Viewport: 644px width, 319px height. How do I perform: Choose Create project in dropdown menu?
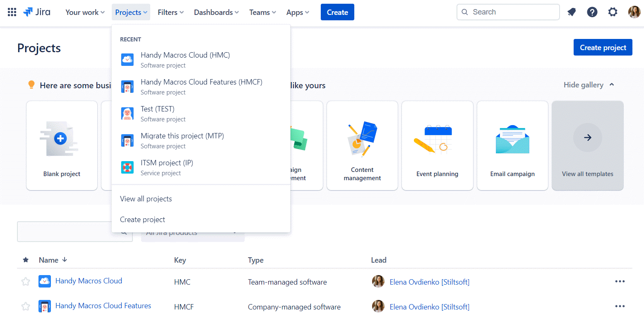[x=201, y=220]
